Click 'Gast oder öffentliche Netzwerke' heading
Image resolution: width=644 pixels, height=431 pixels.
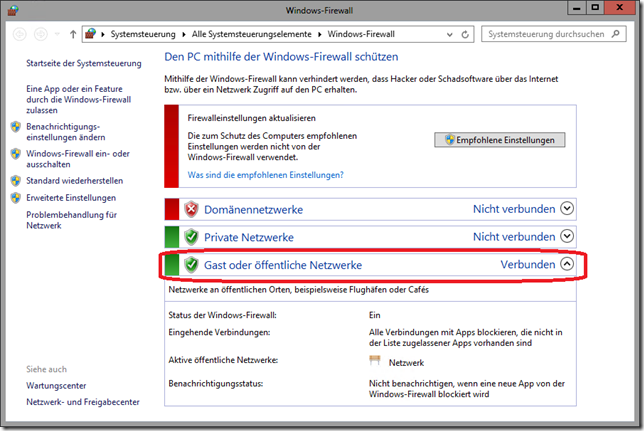283,265
